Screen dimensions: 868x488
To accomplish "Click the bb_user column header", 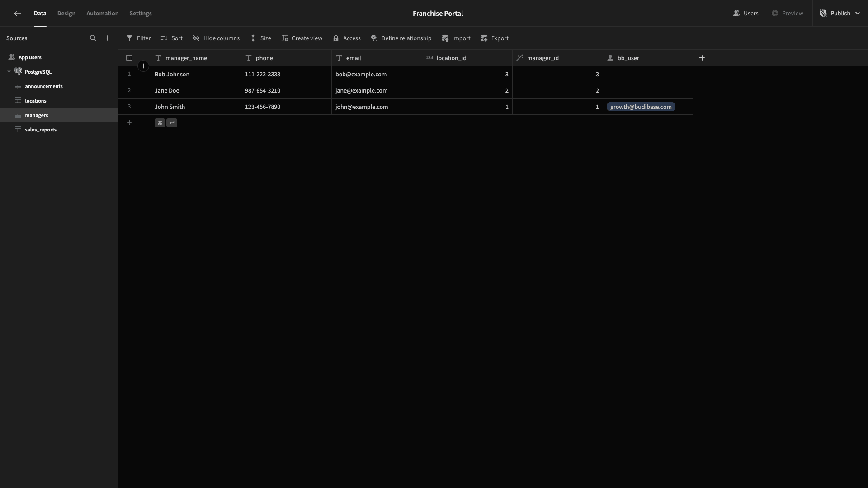I will 648,58.
